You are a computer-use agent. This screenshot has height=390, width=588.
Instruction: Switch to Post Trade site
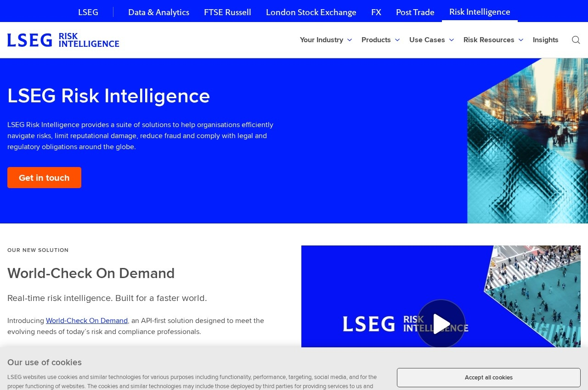coord(415,12)
